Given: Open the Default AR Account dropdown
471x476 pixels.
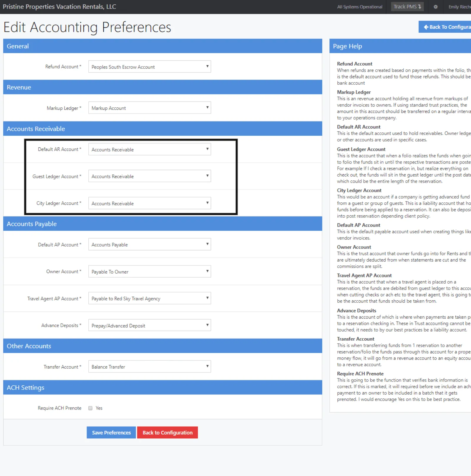Looking at the screenshot, I should tap(150, 149).
